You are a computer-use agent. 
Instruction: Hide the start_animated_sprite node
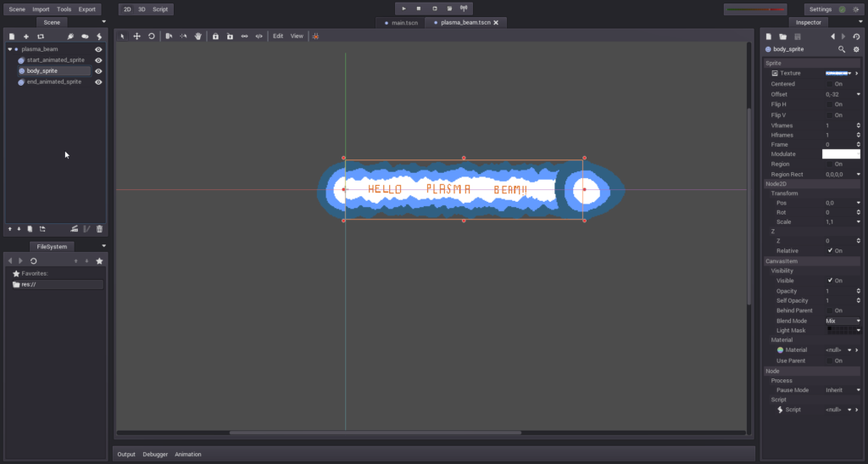(x=98, y=60)
